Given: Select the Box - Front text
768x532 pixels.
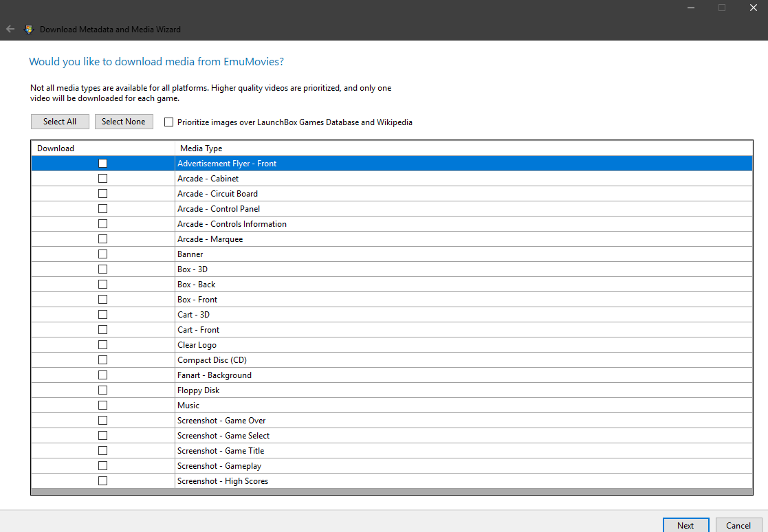Looking at the screenshot, I should [197, 300].
